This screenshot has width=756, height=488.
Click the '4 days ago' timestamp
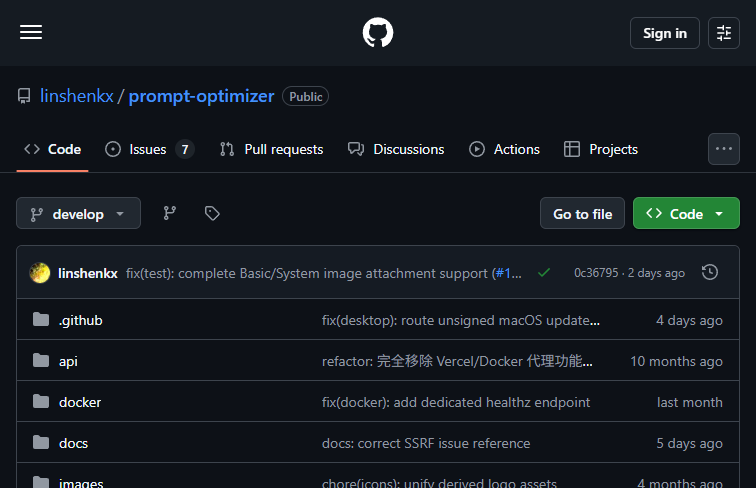[689, 320]
